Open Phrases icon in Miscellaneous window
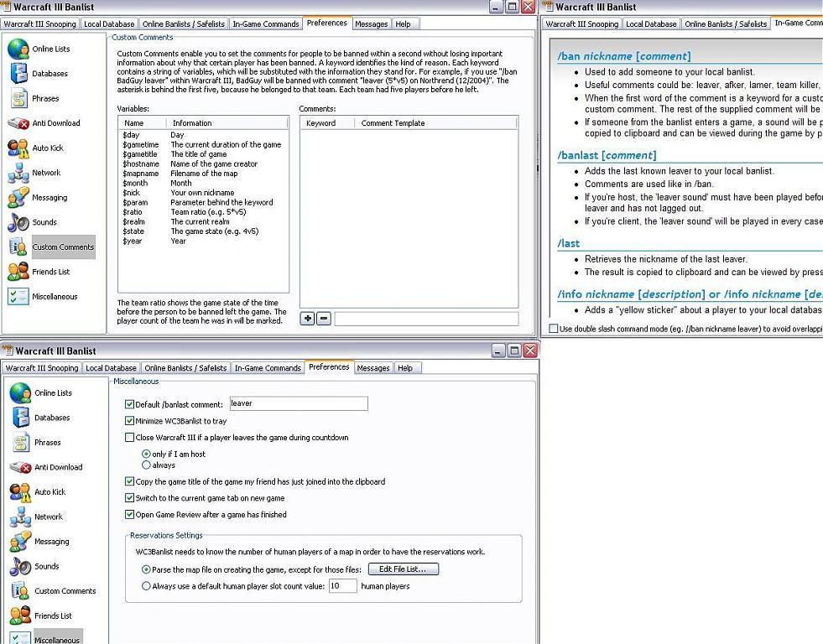The image size is (823, 644). (20, 442)
